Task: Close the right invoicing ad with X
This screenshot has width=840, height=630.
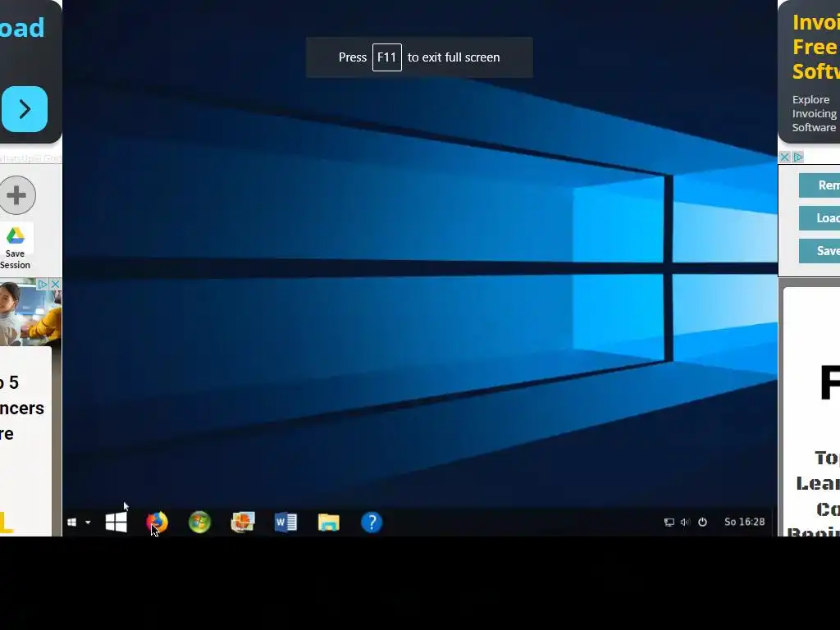Action: 785,157
